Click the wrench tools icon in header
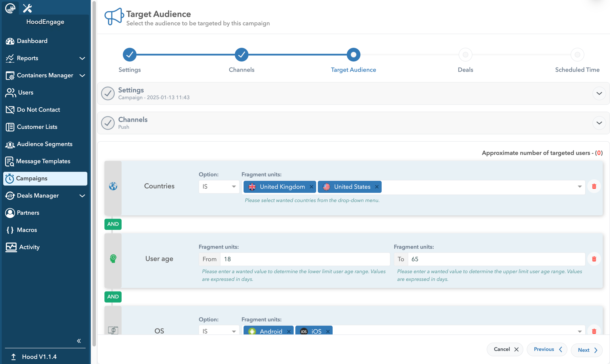 click(27, 8)
